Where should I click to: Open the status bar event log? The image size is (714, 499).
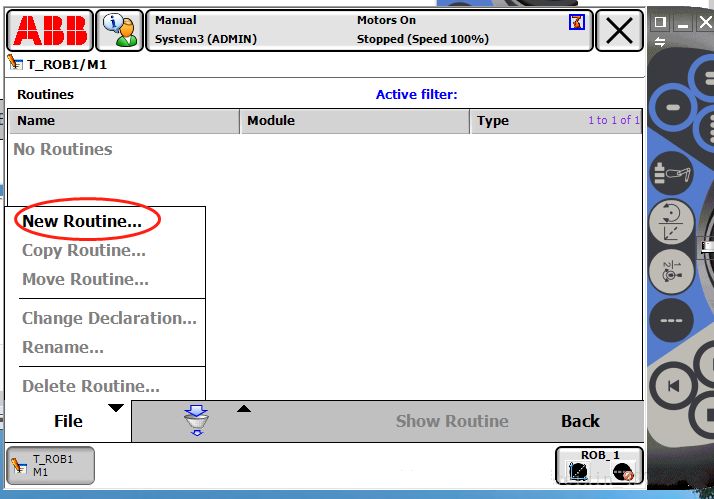[x=370, y=31]
